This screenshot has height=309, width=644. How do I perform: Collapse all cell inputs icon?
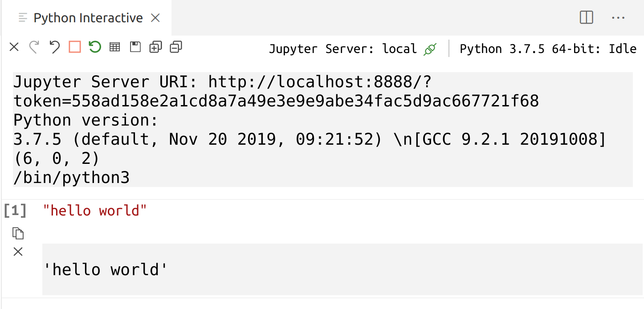[x=176, y=47]
